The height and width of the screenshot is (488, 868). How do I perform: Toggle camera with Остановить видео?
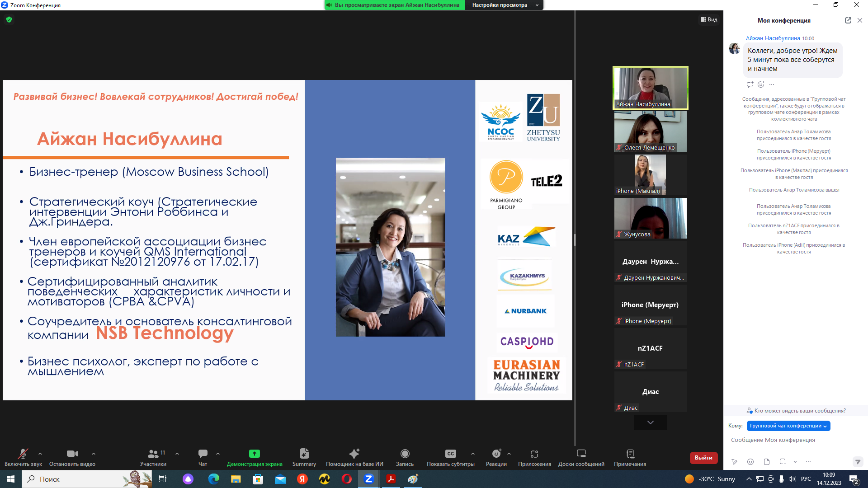(72, 457)
